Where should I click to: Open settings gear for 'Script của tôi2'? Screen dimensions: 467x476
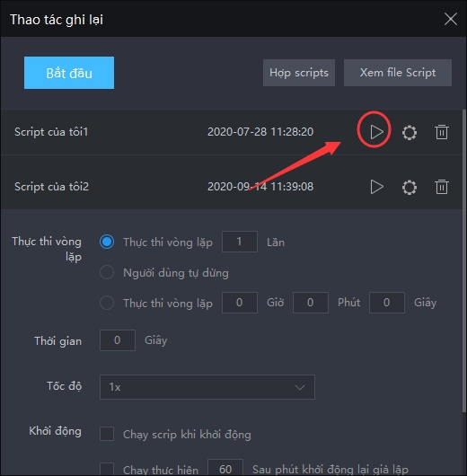(410, 187)
